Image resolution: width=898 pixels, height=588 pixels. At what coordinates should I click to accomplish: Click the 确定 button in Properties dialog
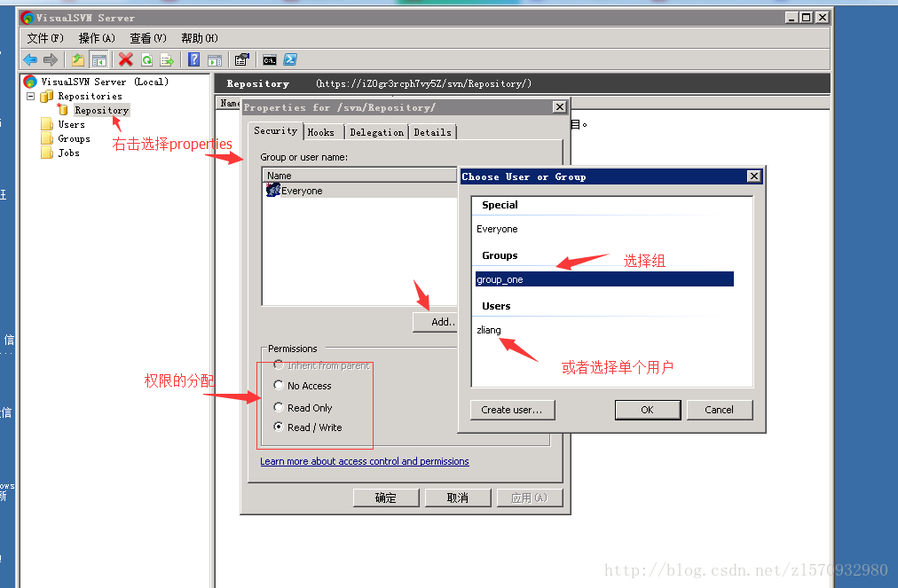coord(386,498)
